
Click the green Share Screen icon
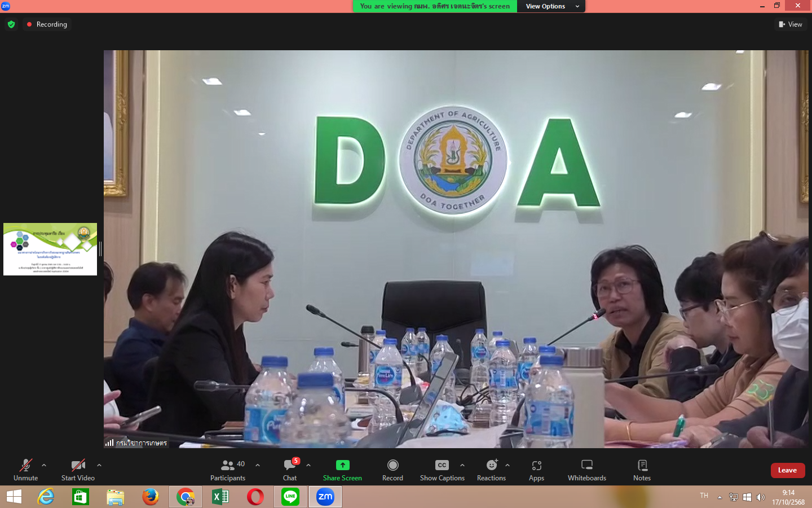coord(342,465)
